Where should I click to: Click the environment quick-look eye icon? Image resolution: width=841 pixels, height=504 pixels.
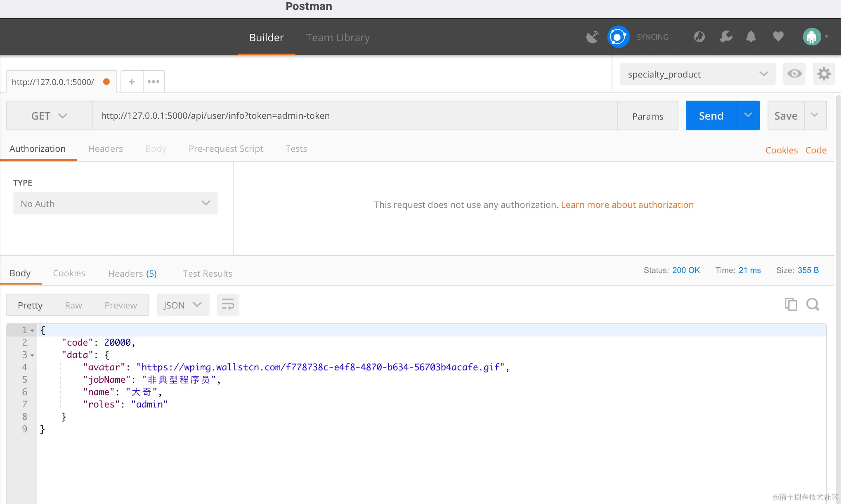click(794, 74)
